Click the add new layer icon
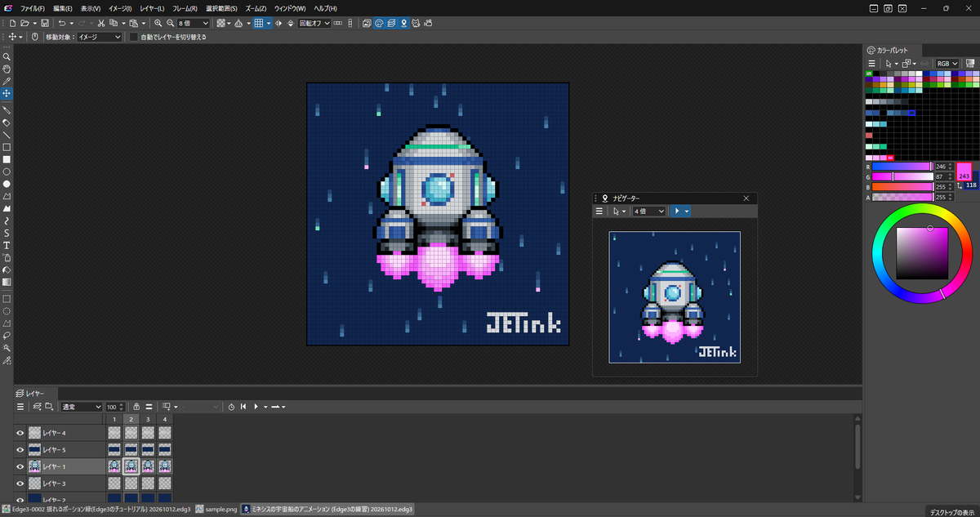The image size is (980, 517). 37,407
